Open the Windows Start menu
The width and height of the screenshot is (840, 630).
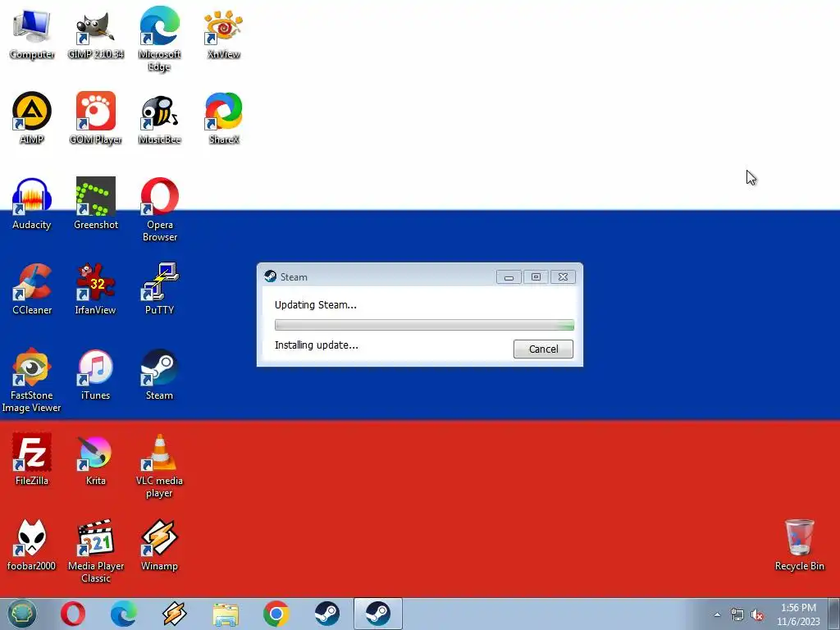(22, 614)
